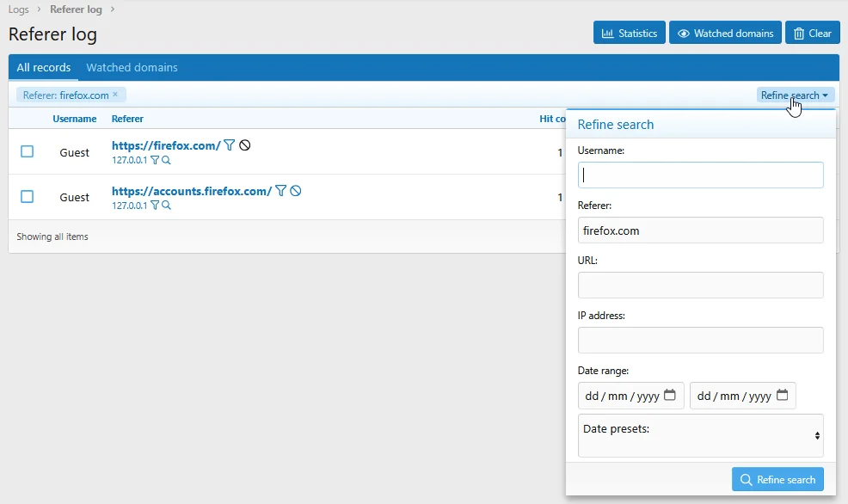The image size is (848, 504).
Task: Open the Date presets dropdown
Action: (x=700, y=436)
